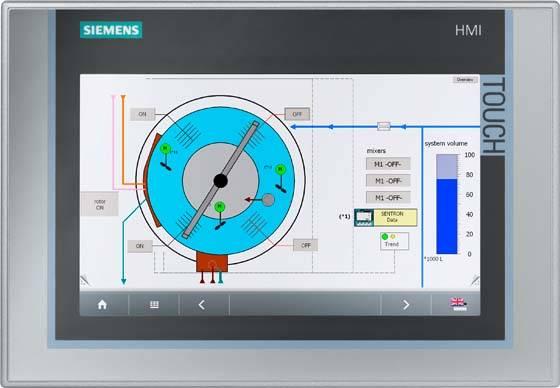Click the upper-left ON valve button
The width and height of the screenshot is (560, 388).
(142, 114)
